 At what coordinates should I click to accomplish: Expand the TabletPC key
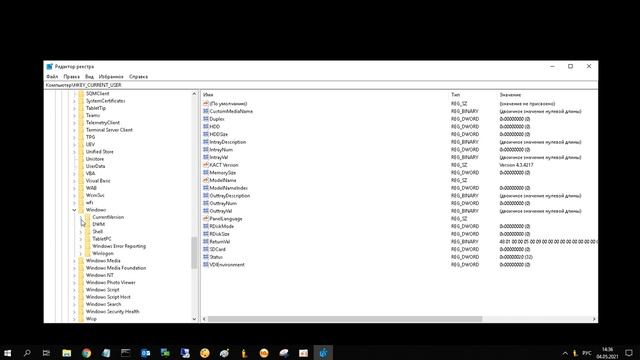pyautogui.click(x=81, y=239)
